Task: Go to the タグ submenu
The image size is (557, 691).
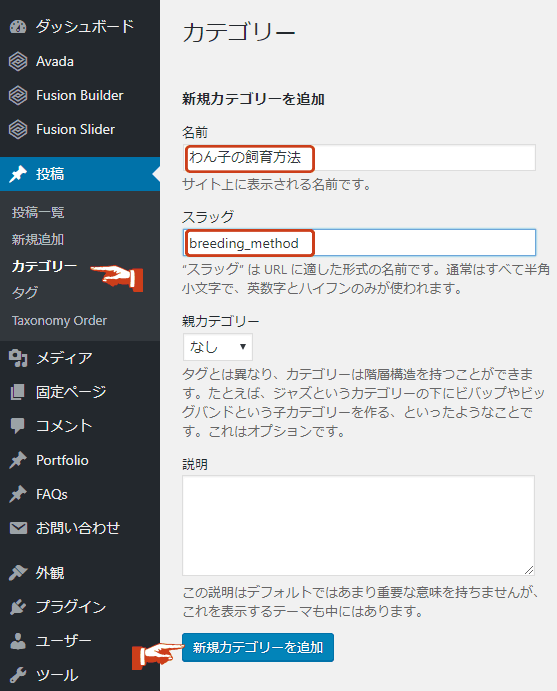Action: [x=25, y=293]
